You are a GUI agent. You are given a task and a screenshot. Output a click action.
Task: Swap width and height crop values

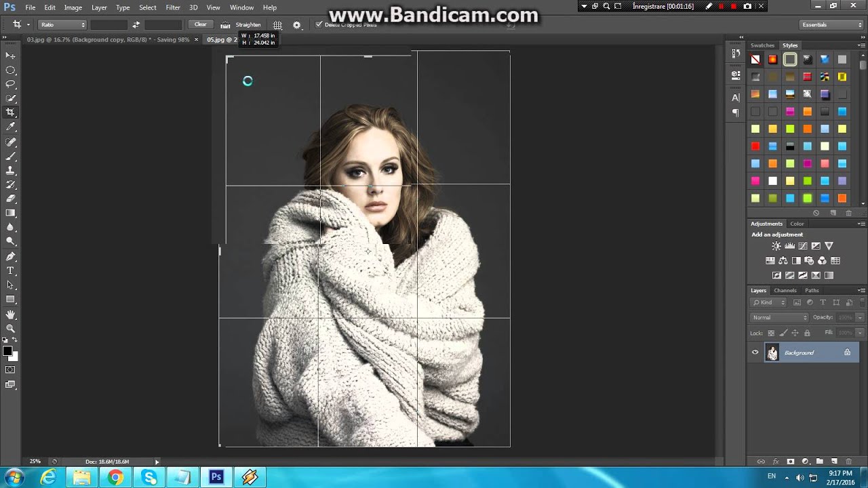(136, 24)
